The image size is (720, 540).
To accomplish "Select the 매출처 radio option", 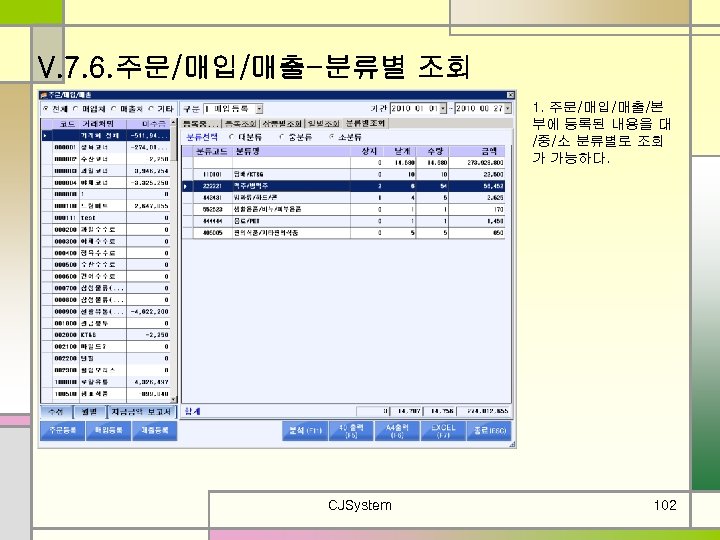I will coord(114,109).
